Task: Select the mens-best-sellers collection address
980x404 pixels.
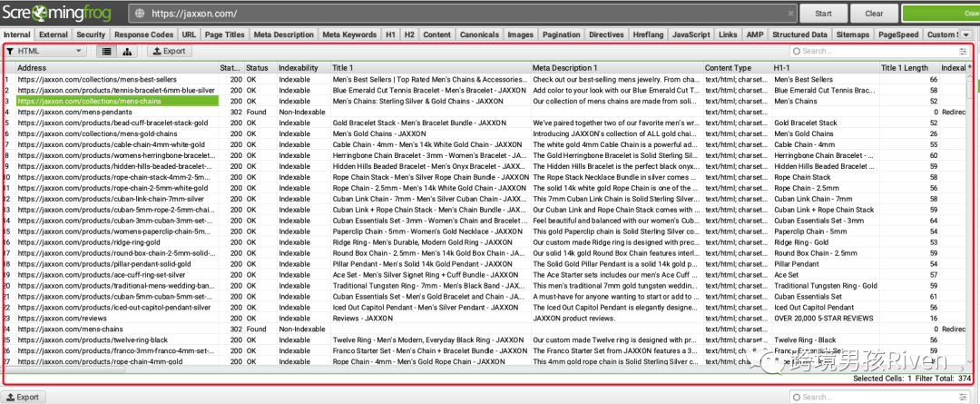Action: [x=117, y=79]
